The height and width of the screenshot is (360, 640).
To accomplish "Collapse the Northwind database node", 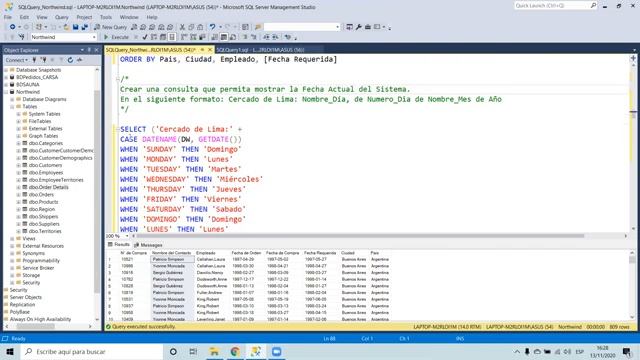I will coord(6,92).
